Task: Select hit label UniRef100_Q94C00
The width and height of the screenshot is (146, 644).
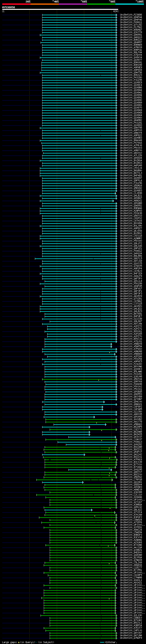Action: coord(131,402)
